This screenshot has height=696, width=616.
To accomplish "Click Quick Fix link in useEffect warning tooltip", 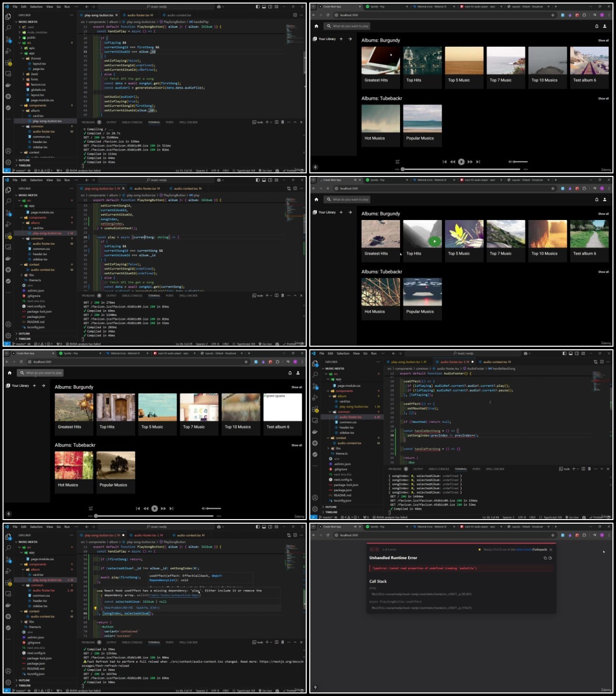I will (148, 608).
